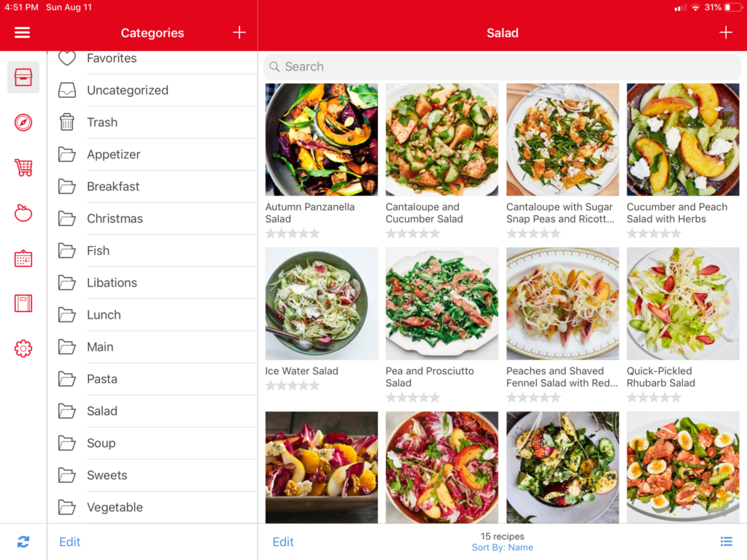Screen dimensions: 747x560
Task: Rate the Ice Water Salad stars
Action: tap(293, 386)
